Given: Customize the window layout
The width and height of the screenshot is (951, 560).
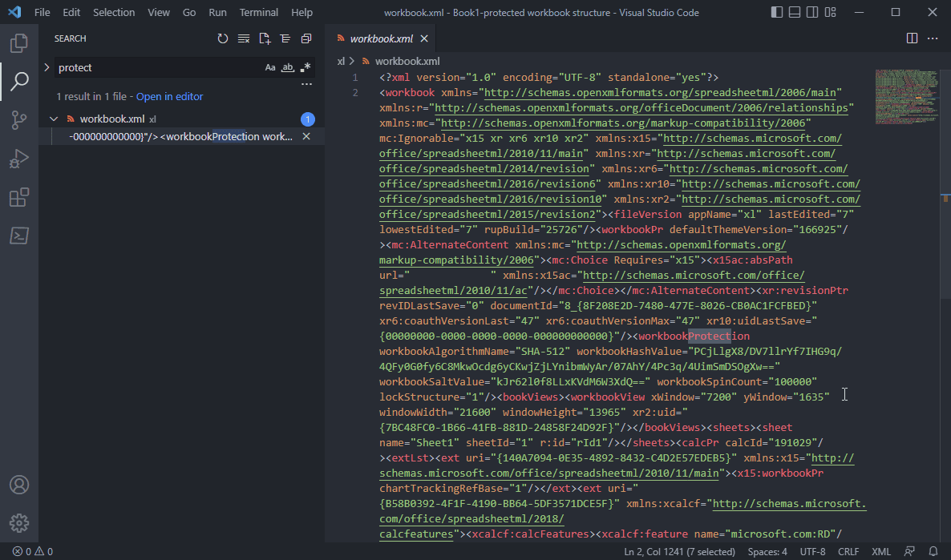Looking at the screenshot, I should (830, 12).
